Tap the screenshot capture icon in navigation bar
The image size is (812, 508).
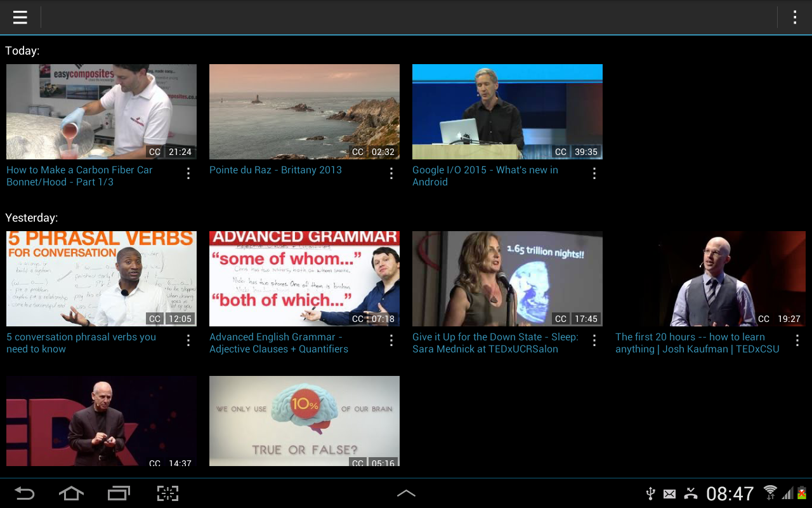pyautogui.click(x=167, y=493)
